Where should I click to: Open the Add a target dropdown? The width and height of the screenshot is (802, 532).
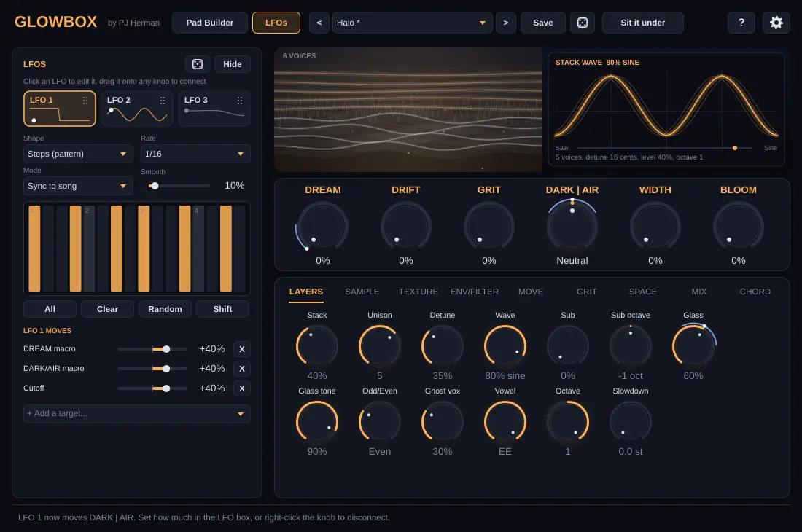point(136,413)
